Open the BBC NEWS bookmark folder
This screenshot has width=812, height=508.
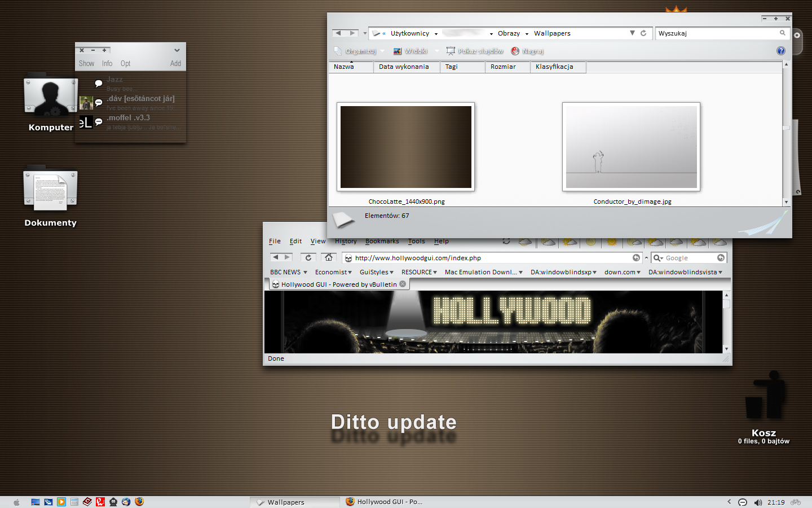pos(289,272)
